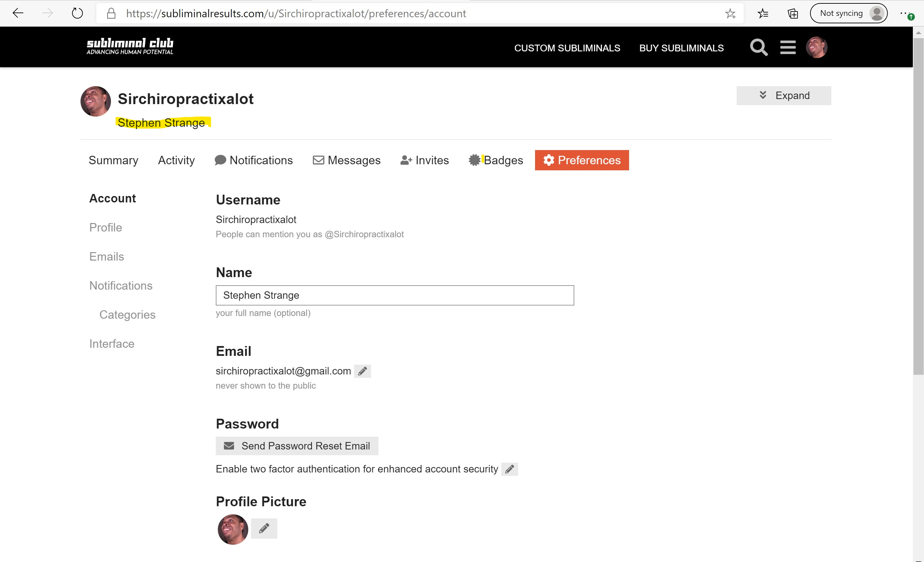Open the Custom Subliminals link
Image resolution: width=924 pixels, height=562 pixels.
coord(567,48)
